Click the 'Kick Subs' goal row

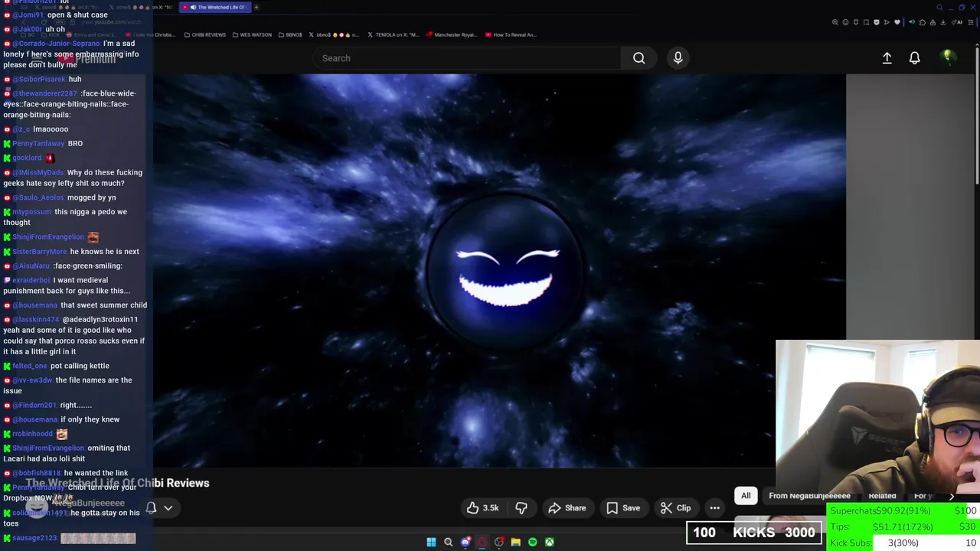coord(903,543)
